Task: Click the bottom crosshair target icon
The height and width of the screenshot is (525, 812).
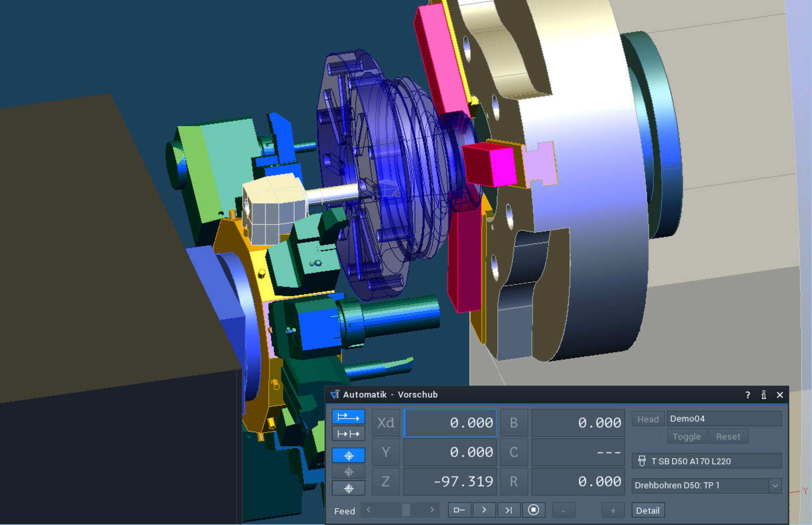Action: pyautogui.click(x=348, y=489)
